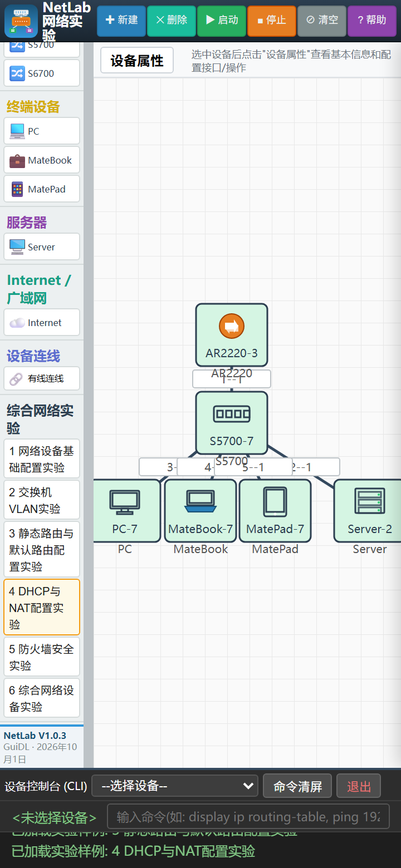Screen dimensions: 401x868
Task: Click the Internet / 广域网 heading
Action: [x=39, y=289]
